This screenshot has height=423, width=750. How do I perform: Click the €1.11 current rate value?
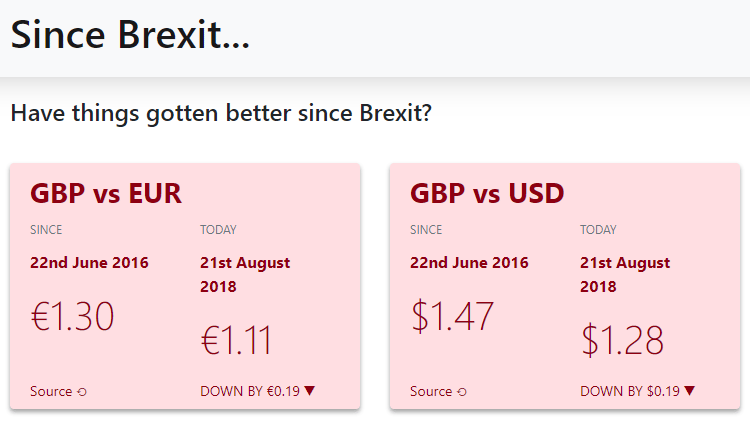pyautogui.click(x=236, y=340)
